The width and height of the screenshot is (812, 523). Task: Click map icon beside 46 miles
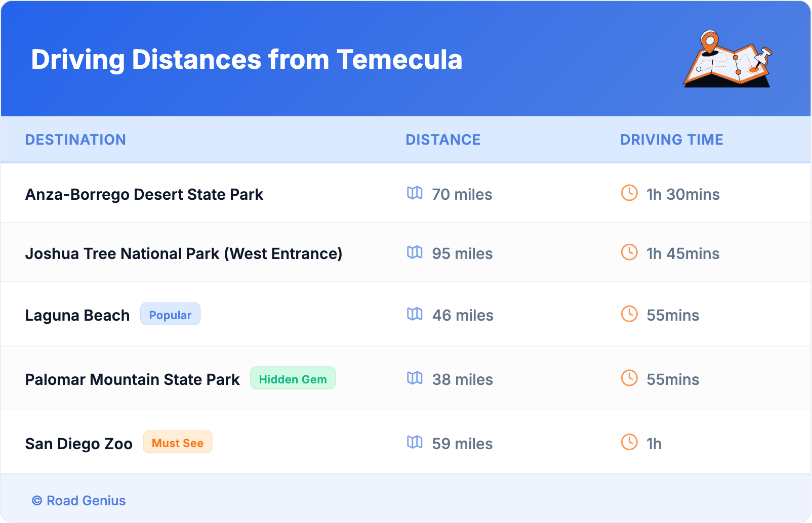click(x=415, y=314)
